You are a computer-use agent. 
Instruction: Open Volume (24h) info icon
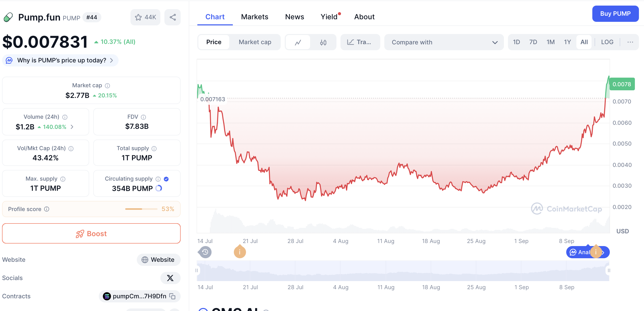(65, 117)
